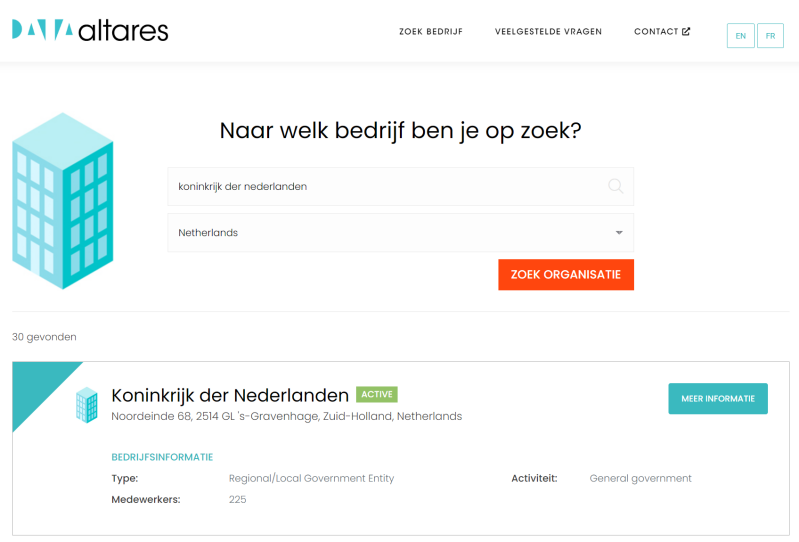Image resolution: width=799 pixels, height=542 pixels.
Task: Click the Zoek Organisatie button
Action: [x=566, y=275]
